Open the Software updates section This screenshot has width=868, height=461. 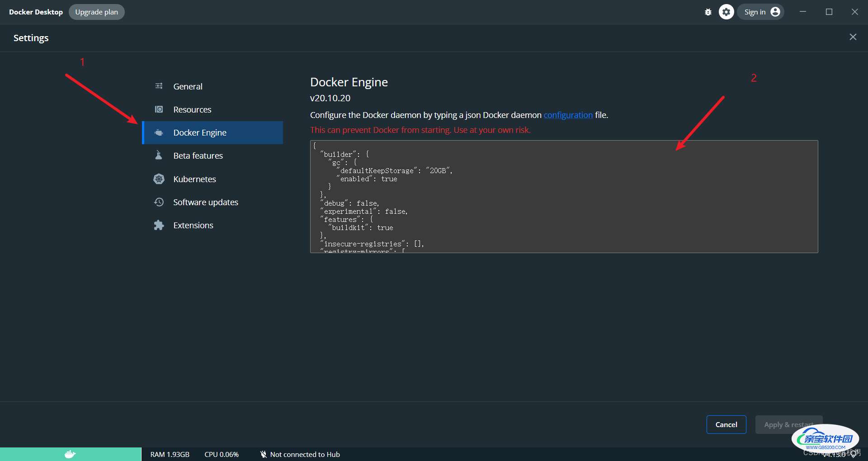click(x=212, y=202)
